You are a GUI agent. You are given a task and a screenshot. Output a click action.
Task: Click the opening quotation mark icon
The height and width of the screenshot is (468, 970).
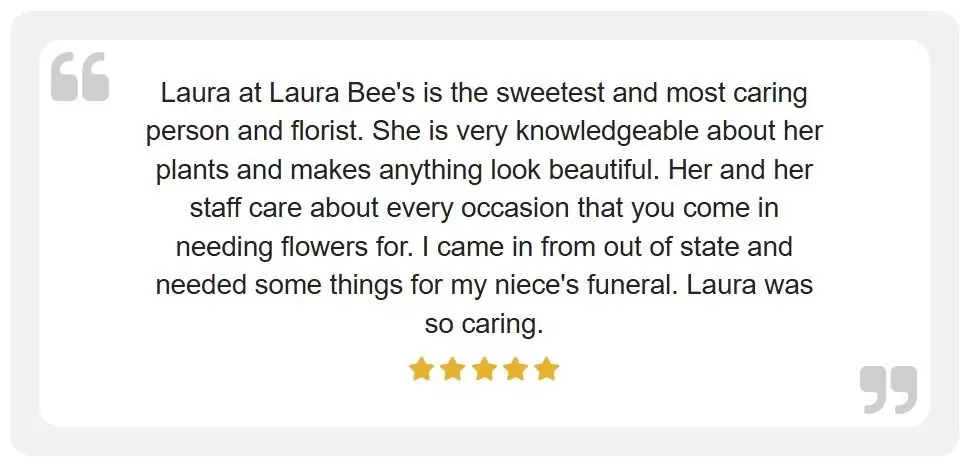[x=80, y=77]
